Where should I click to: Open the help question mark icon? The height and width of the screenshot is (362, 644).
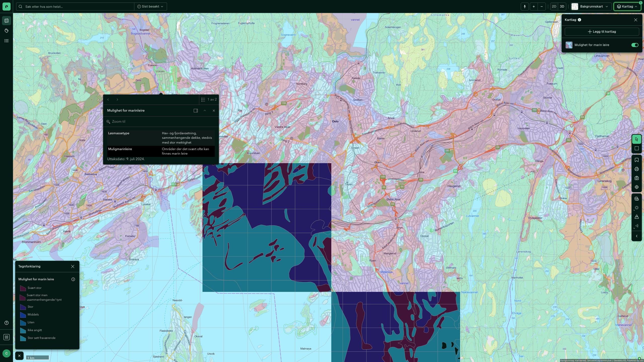pyautogui.click(x=7, y=323)
